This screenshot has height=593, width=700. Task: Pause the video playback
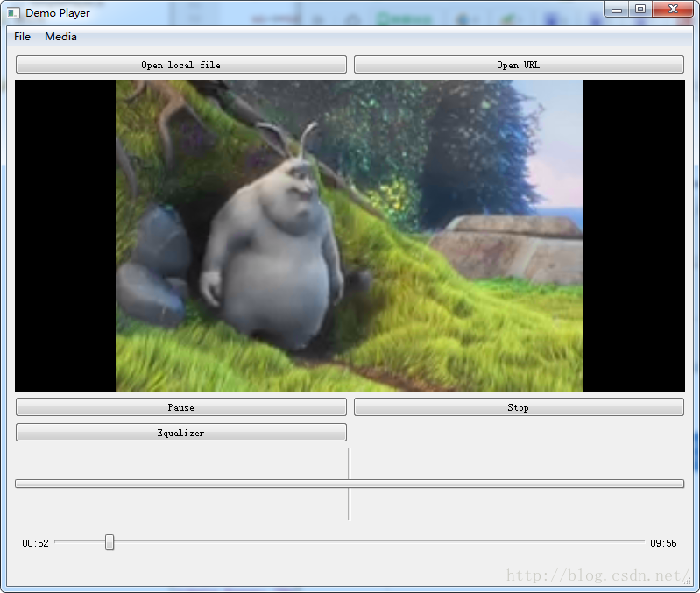tap(180, 407)
